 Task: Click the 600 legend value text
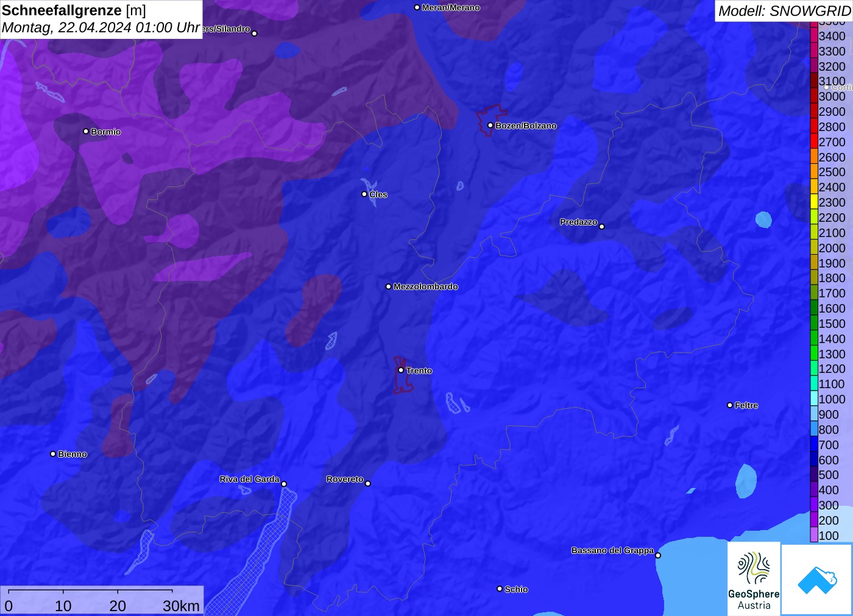[829, 460]
